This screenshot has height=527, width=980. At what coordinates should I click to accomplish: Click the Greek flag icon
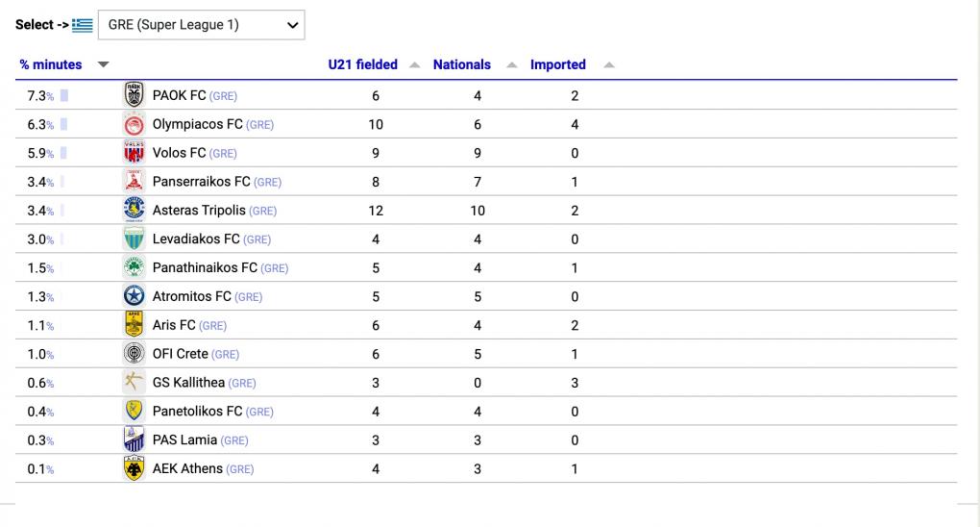pyautogui.click(x=82, y=25)
